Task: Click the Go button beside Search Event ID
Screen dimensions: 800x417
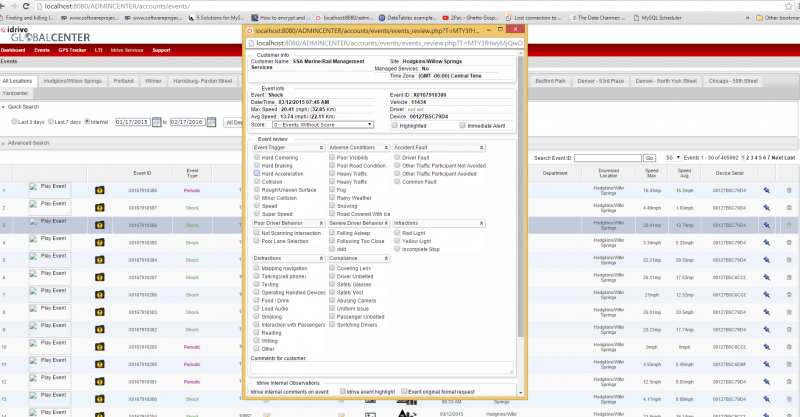Action: (649, 158)
